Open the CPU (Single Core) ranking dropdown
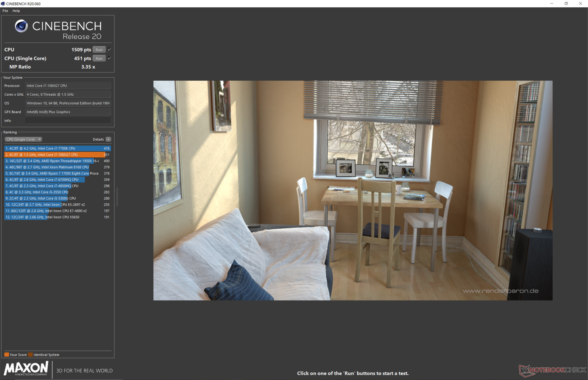Screen dimensions: 588x380 coord(23,139)
